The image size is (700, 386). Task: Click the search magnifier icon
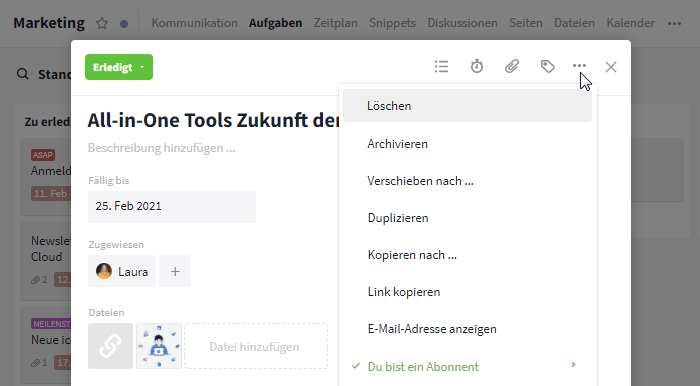point(22,74)
